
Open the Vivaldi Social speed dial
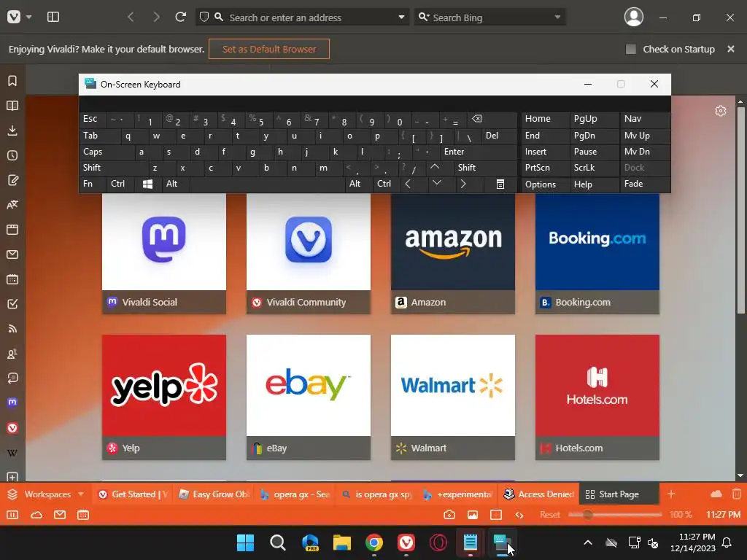pyautogui.click(x=164, y=253)
